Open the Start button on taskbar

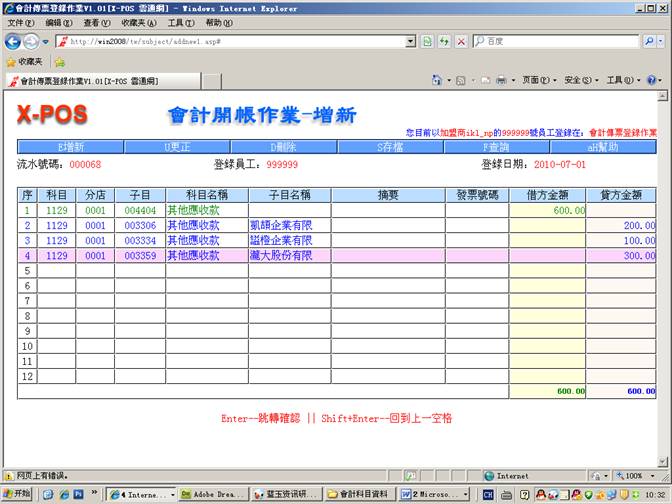point(17,494)
